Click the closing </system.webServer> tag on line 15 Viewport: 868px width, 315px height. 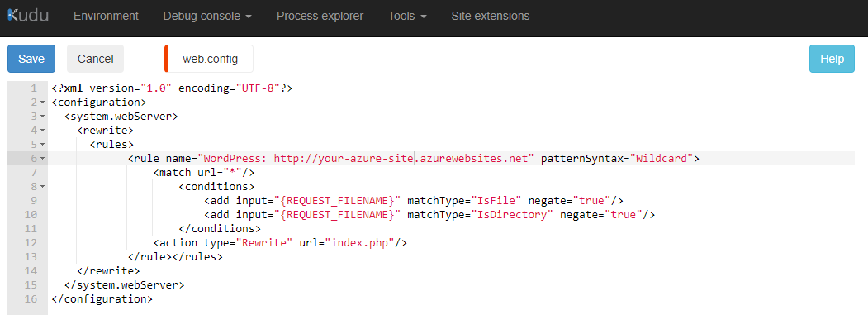(125, 285)
